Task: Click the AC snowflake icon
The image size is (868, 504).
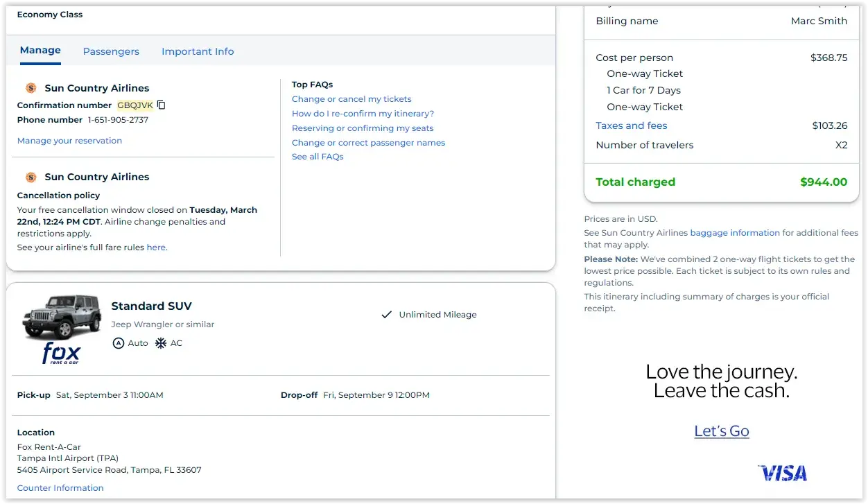Action: pyautogui.click(x=161, y=343)
